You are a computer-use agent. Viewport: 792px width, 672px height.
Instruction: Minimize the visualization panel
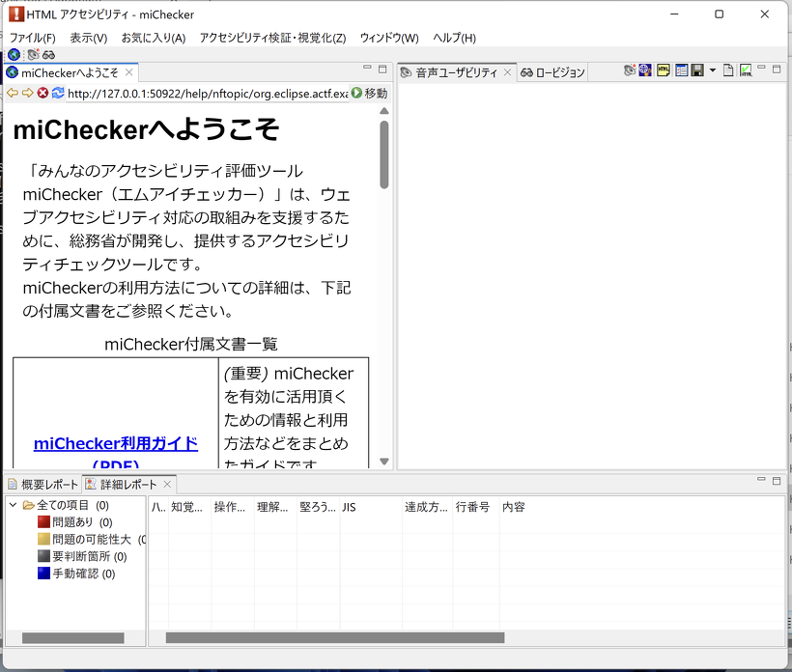pos(762,68)
